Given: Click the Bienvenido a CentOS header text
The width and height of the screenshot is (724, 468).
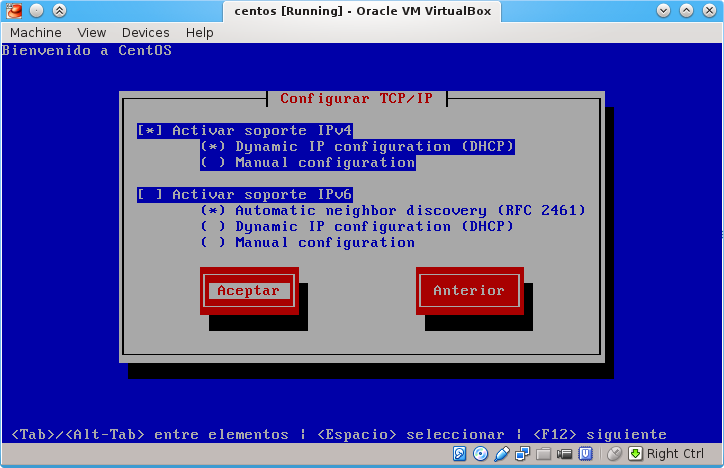Looking at the screenshot, I should (x=87, y=50).
